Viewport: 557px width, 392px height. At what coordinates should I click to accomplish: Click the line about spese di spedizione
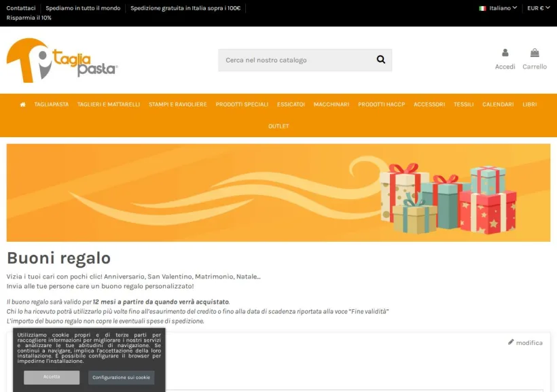pyautogui.click(x=105, y=321)
